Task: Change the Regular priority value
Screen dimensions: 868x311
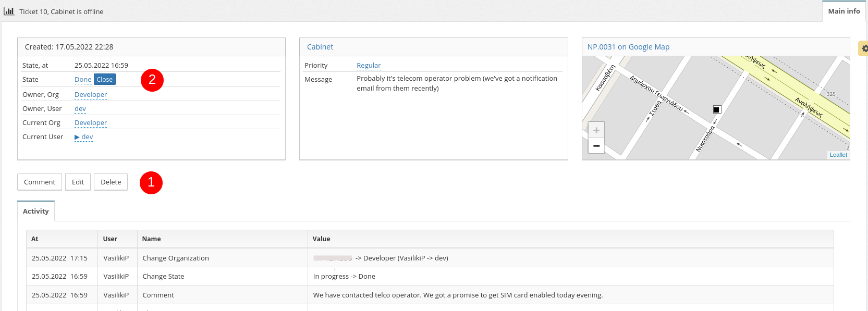Action: pyautogui.click(x=369, y=66)
